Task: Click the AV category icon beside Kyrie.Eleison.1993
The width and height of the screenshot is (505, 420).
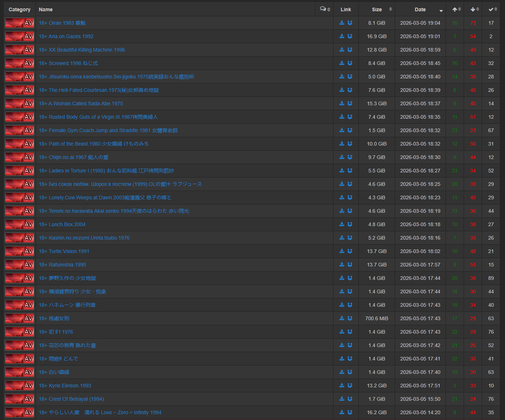Action: tap(20, 386)
